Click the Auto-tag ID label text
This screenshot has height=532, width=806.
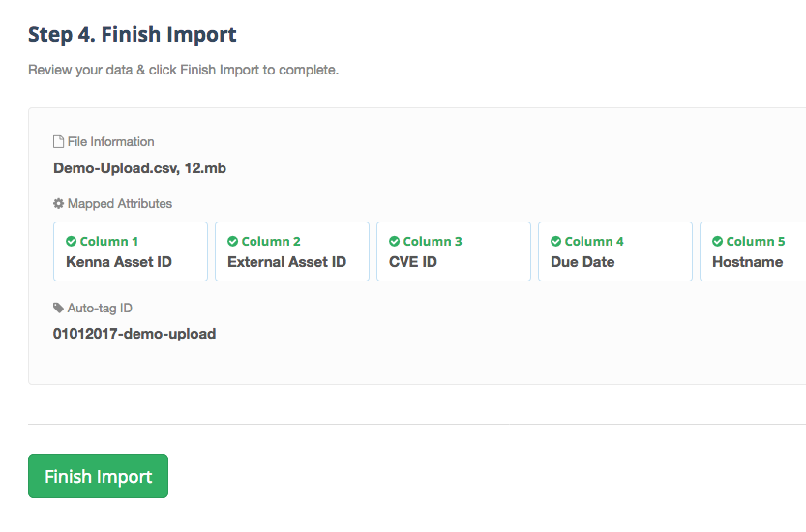point(100,308)
